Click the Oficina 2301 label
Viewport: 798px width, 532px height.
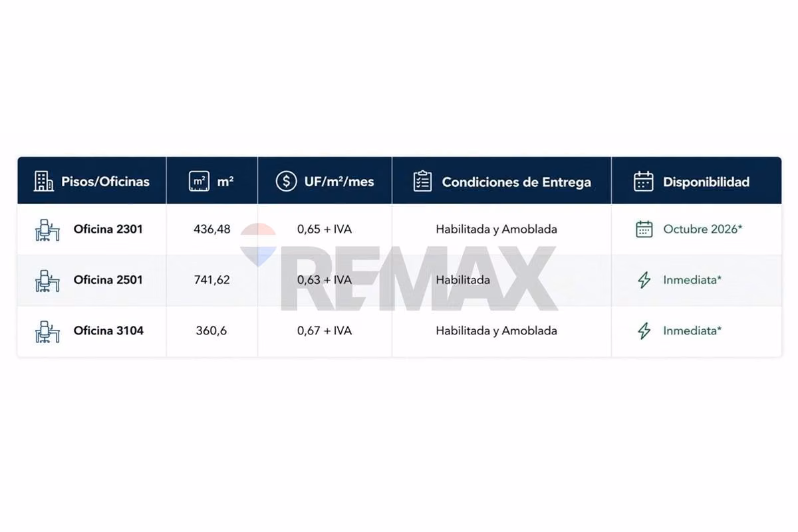(x=108, y=229)
